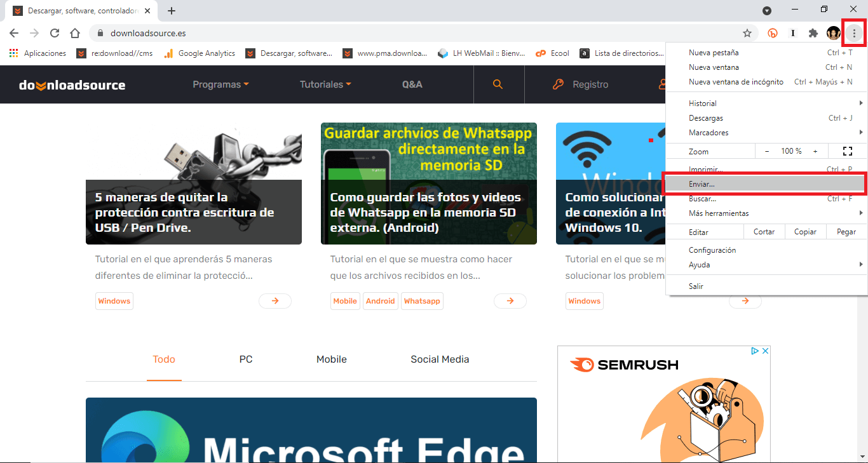The width and height of the screenshot is (868, 463).
Task: Toggle fullscreen mode icon in Zoom row
Action: pos(847,151)
